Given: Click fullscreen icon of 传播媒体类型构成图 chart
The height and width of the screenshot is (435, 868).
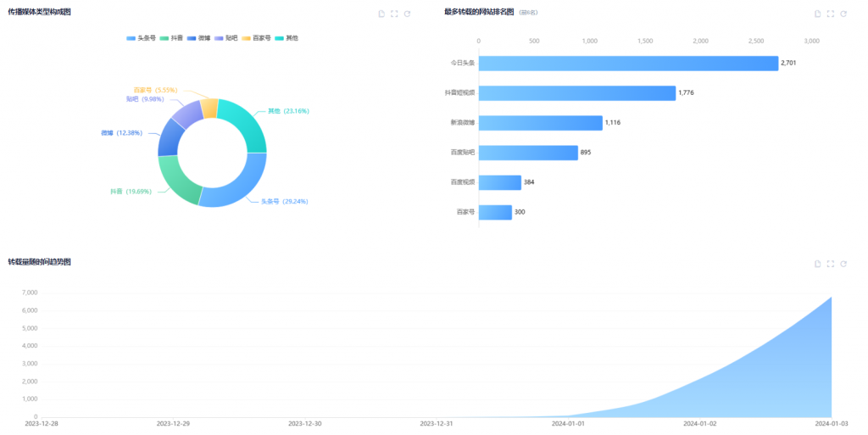Looking at the screenshot, I should (394, 14).
